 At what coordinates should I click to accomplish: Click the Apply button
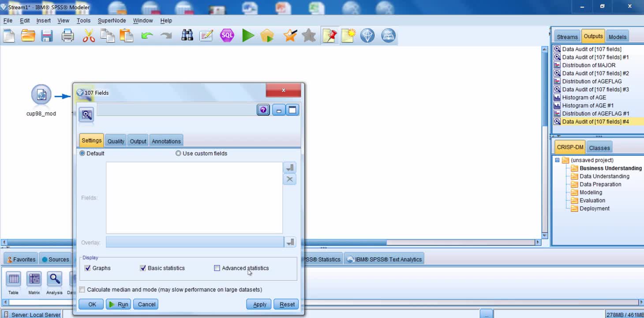pyautogui.click(x=259, y=304)
